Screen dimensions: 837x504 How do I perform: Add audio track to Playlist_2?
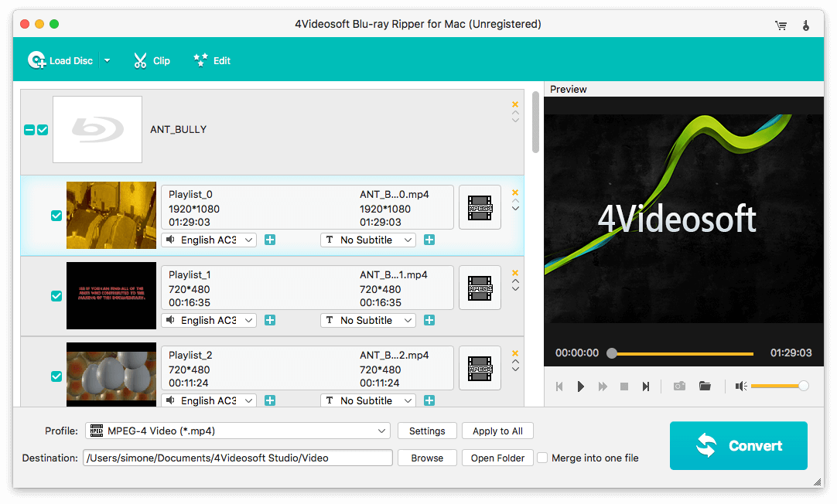pyautogui.click(x=270, y=400)
